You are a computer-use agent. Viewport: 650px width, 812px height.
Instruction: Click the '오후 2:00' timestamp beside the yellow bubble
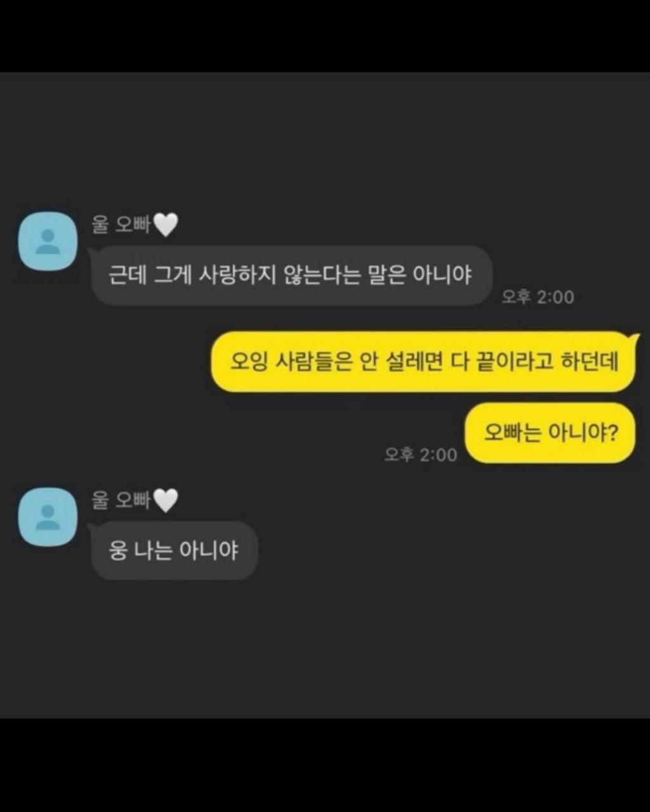click(421, 454)
